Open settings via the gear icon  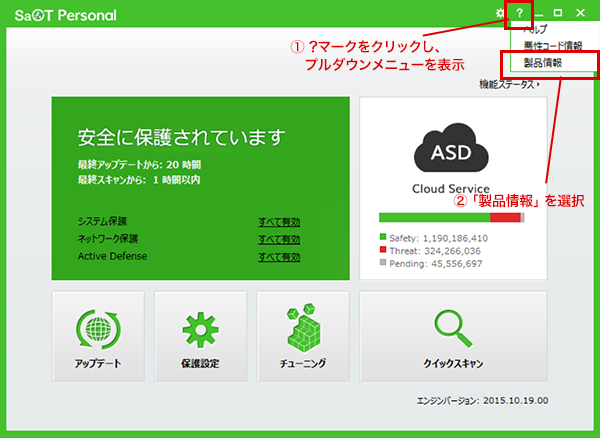click(500, 13)
